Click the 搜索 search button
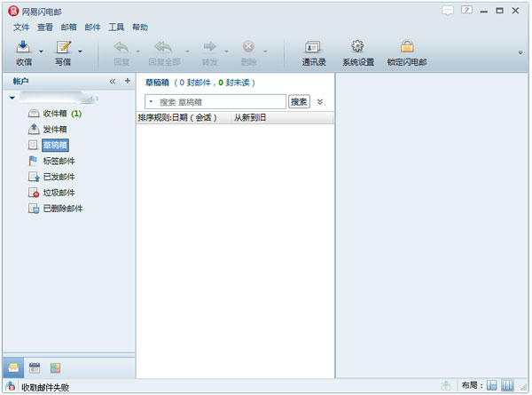 (299, 102)
